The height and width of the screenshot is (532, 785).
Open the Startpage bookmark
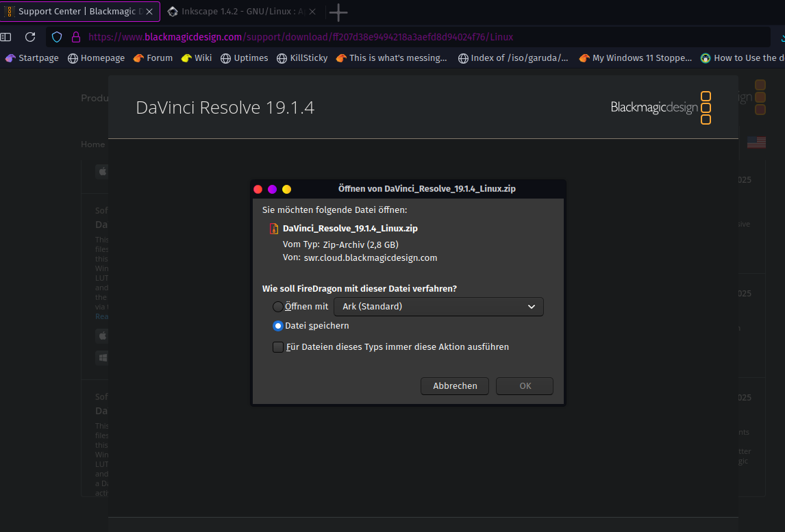point(32,58)
